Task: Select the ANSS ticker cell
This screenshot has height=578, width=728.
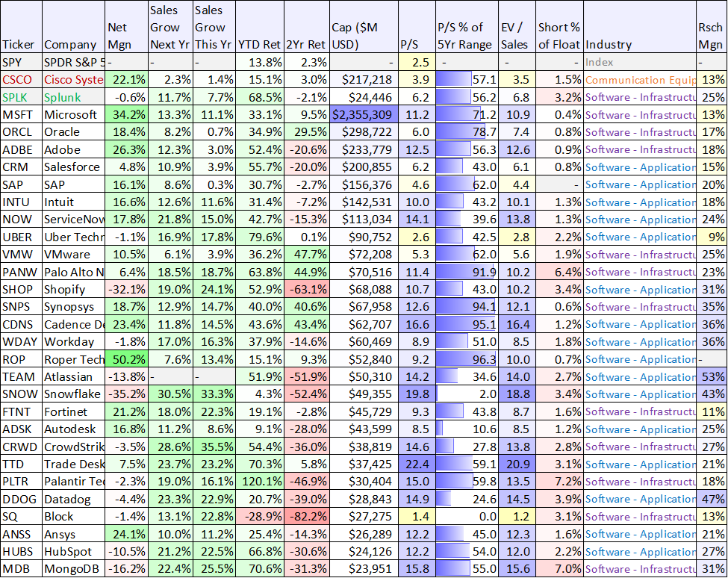Action: (21, 534)
